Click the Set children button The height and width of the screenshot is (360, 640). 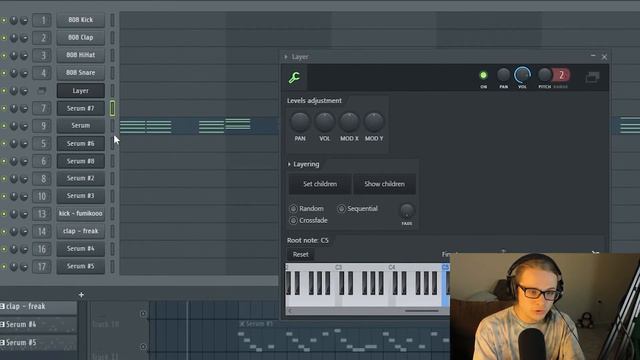tap(320, 184)
